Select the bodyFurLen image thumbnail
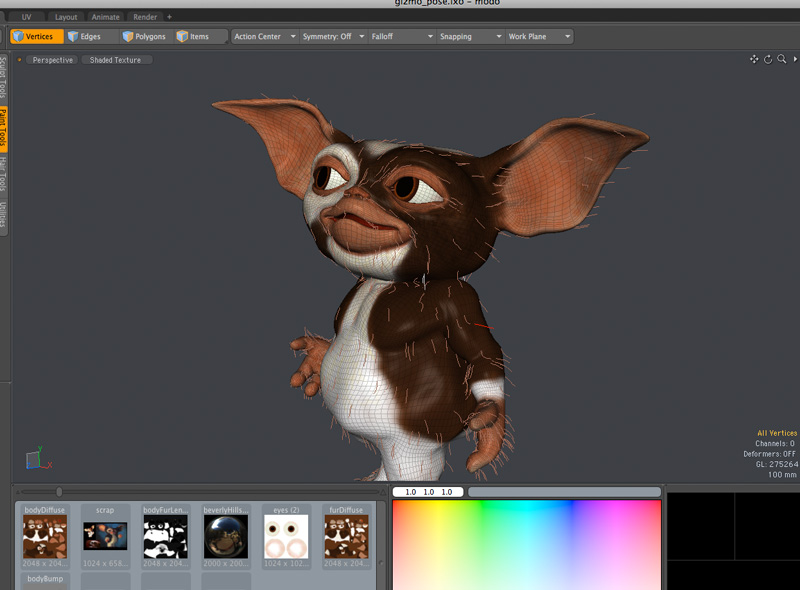The height and width of the screenshot is (590, 800). click(165, 536)
